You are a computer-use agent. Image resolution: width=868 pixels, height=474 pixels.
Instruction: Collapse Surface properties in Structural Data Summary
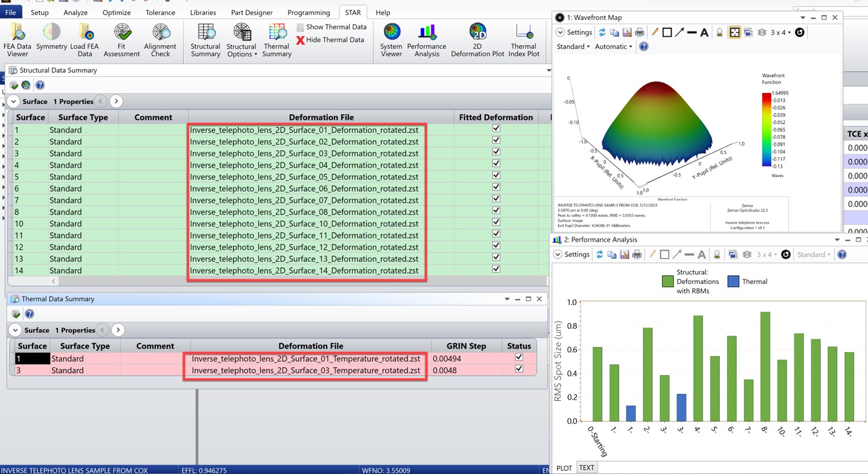click(x=13, y=101)
